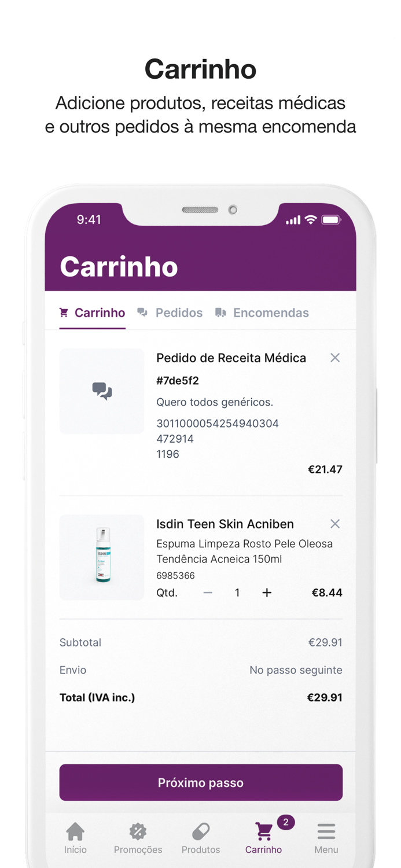The width and height of the screenshot is (401, 868).
Task: Decrease quantity of the Isdin product
Action: [208, 593]
